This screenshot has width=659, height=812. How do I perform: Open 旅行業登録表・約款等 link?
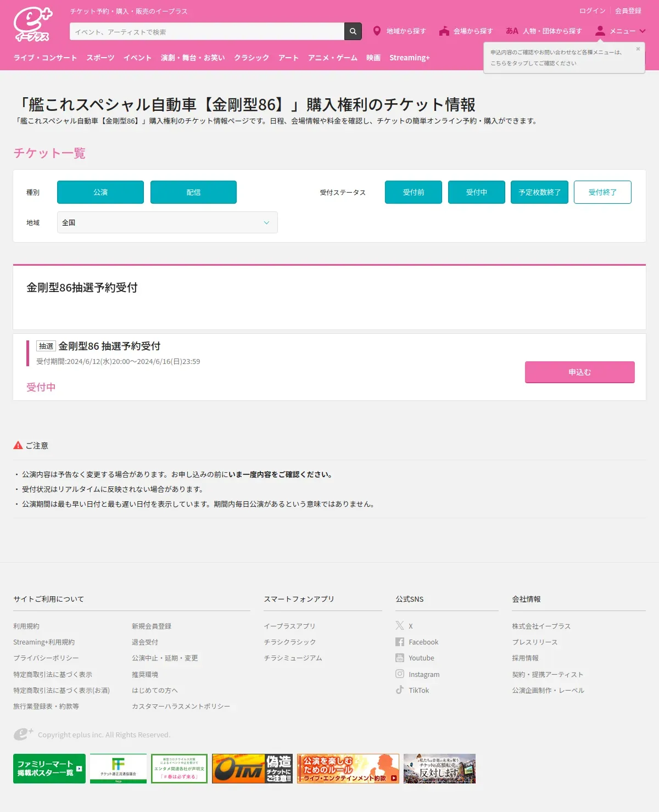point(46,706)
